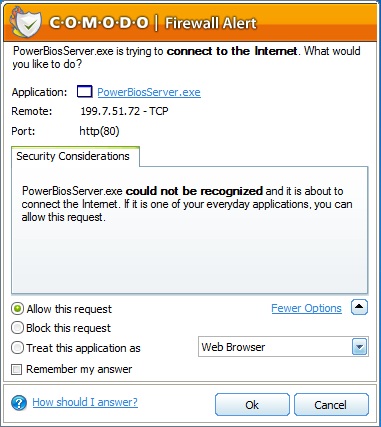Click the Web Browser combo box field

coord(283,347)
